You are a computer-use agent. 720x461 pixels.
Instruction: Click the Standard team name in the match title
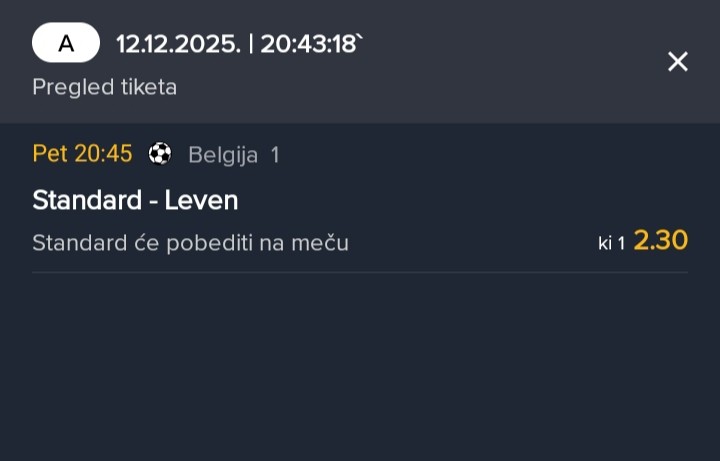(x=87, y=200)
